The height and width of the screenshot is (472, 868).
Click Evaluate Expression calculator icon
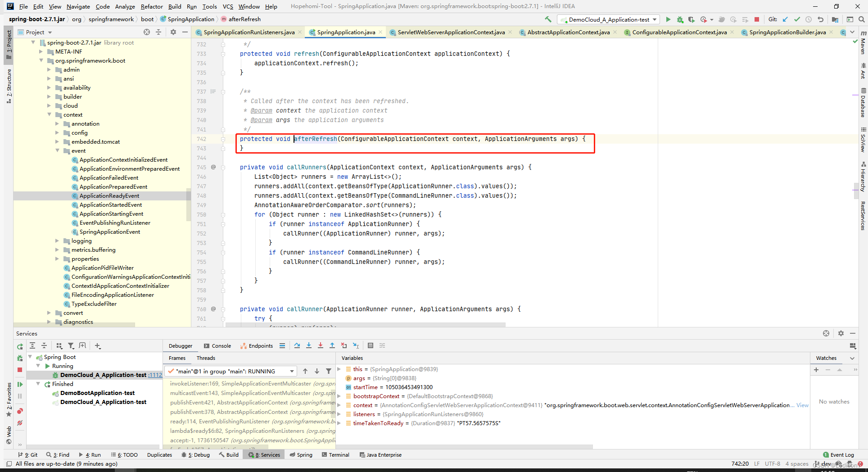371,345
